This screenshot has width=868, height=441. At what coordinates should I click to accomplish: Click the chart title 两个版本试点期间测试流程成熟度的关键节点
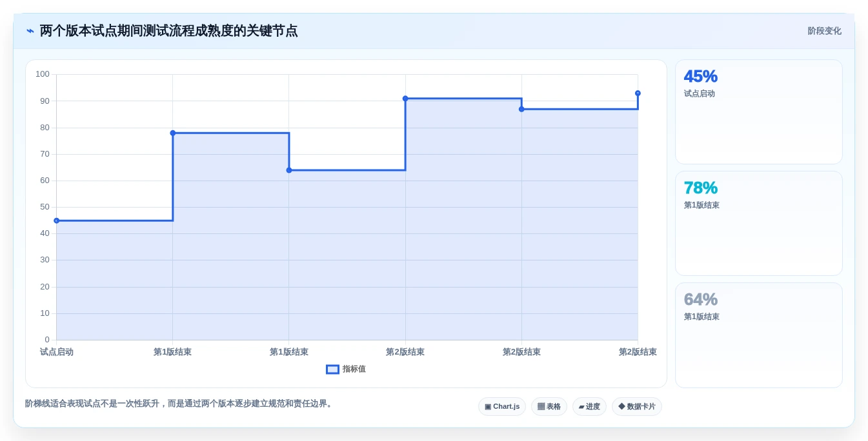tap(169, 31)
